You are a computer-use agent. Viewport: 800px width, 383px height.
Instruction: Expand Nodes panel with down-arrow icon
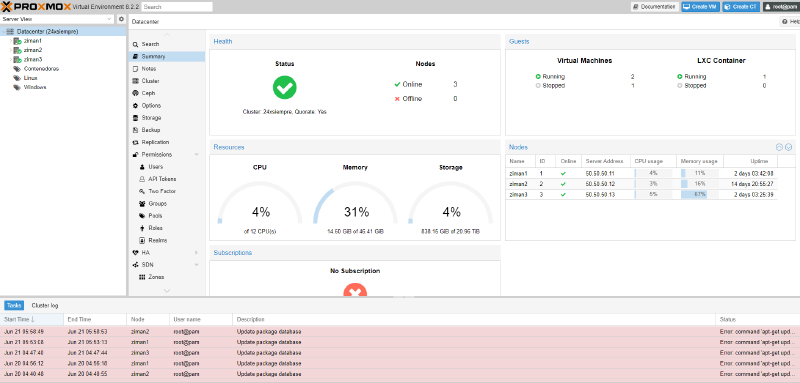click(788, 147)
